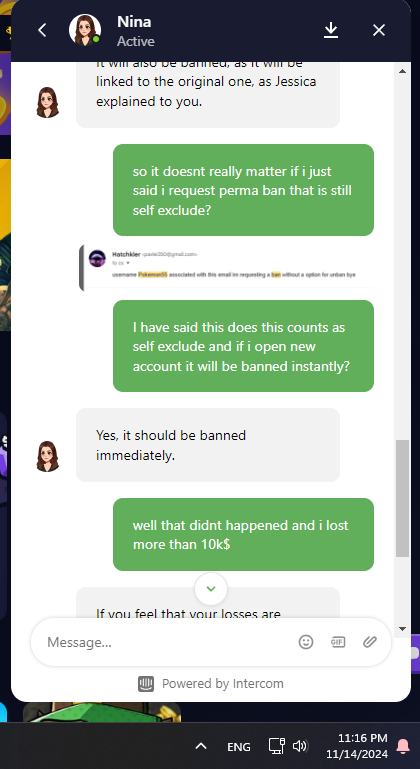Download the chat transcript
420x769 pixels.
tap(331, 30)
